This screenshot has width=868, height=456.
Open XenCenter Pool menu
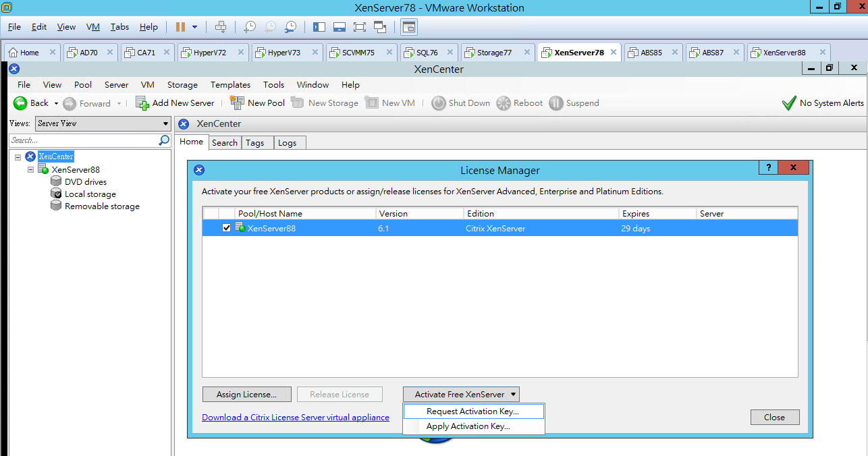[x=83, y=85]
